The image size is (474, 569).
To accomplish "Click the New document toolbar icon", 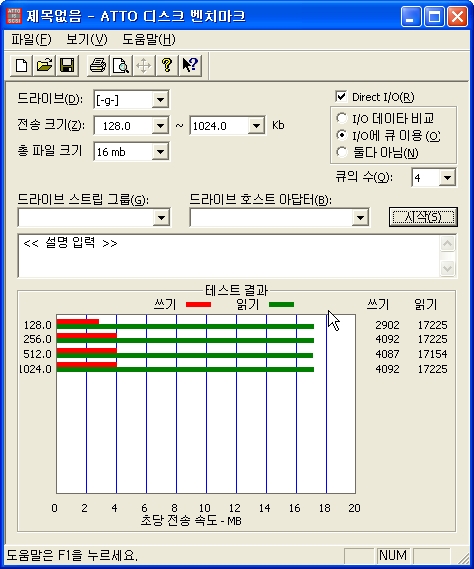I will point(21,66).
